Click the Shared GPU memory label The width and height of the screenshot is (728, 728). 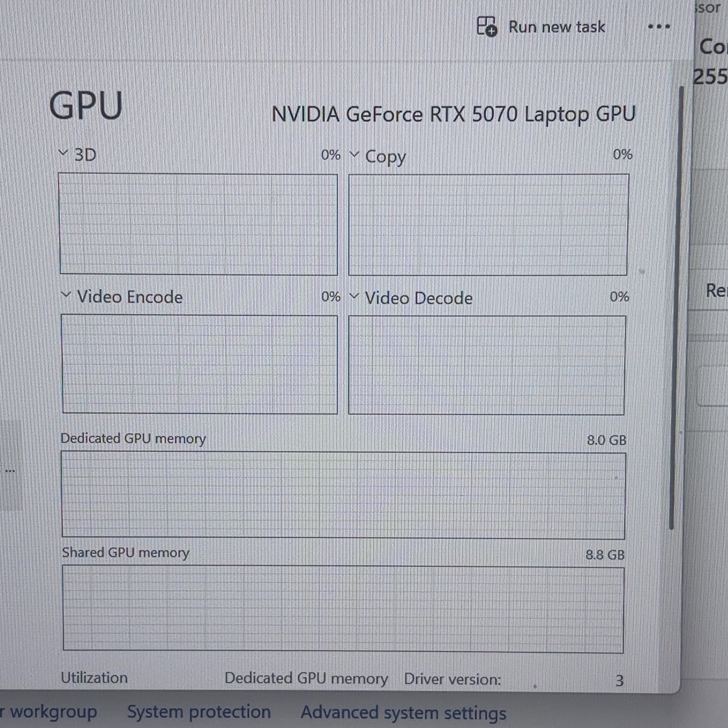click(x=126, y=553)
